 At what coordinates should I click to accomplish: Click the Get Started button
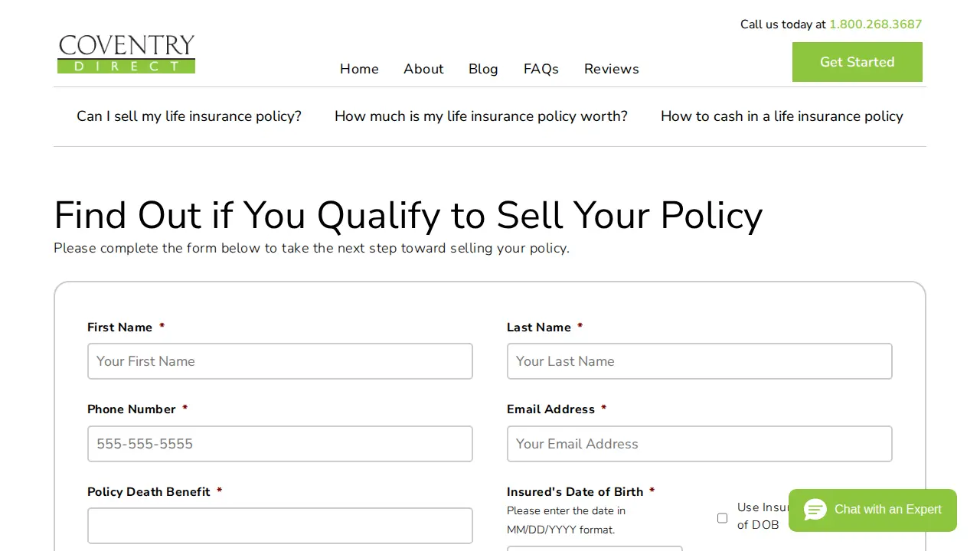click(x=857, y=62)
